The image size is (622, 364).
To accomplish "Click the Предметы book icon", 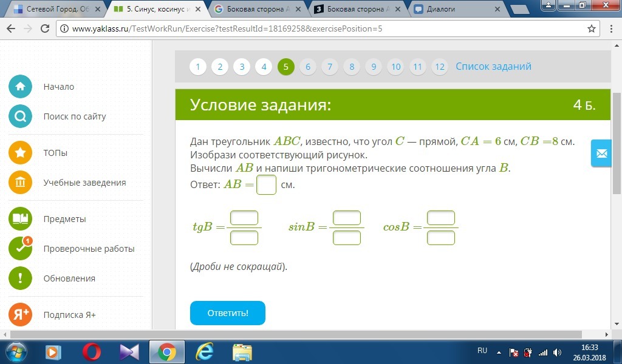I will tap(20, 219).
